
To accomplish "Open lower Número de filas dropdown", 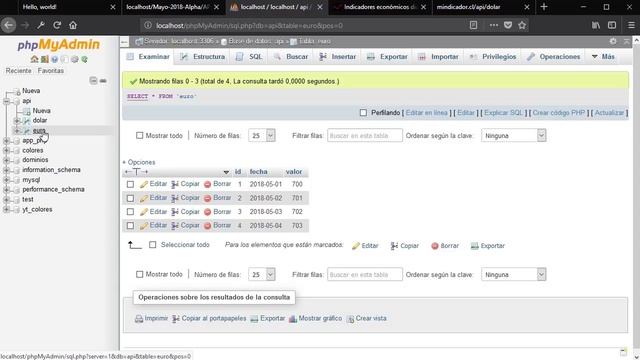I will [262, 275].
